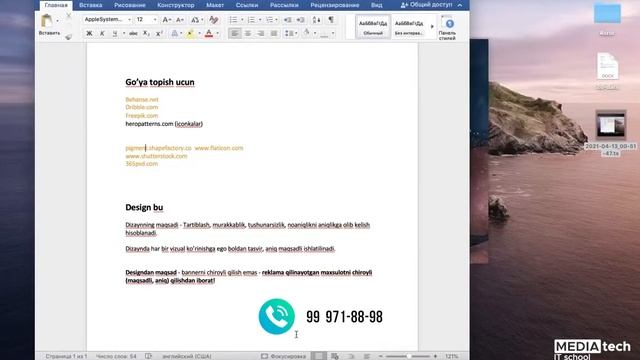
Task: Open the font color dropdown arrow
Action: click(218, 33)
